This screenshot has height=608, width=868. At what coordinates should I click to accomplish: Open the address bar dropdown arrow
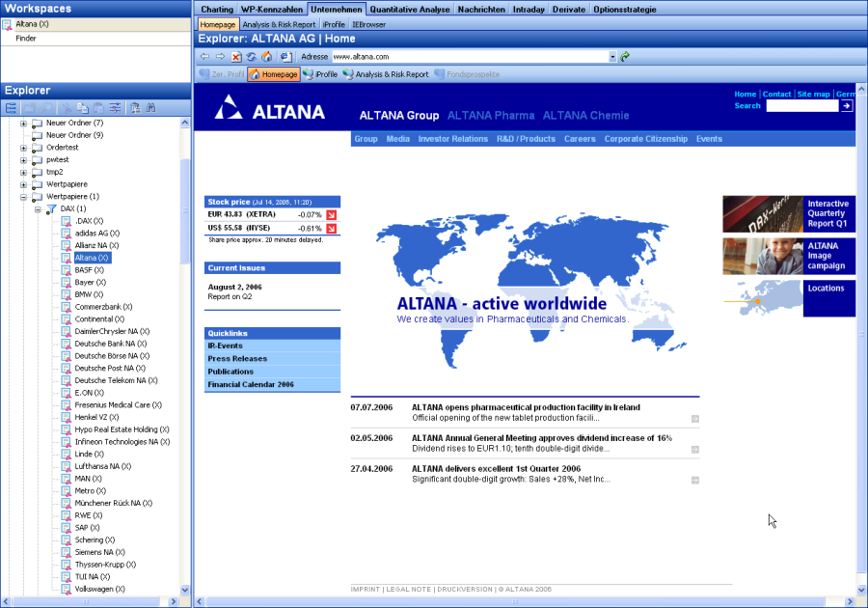[612, 57]
